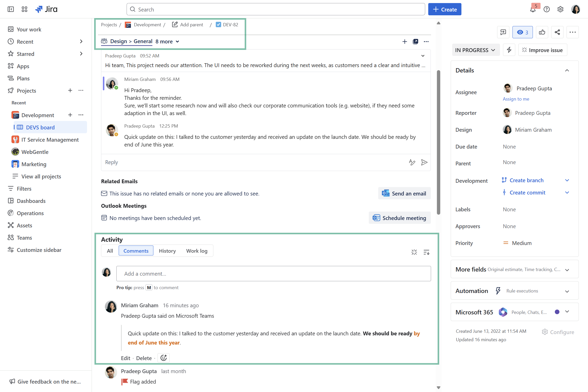Collapse the left sidebar toggle
Screen dimensions: 588x392
click(11, 9)
